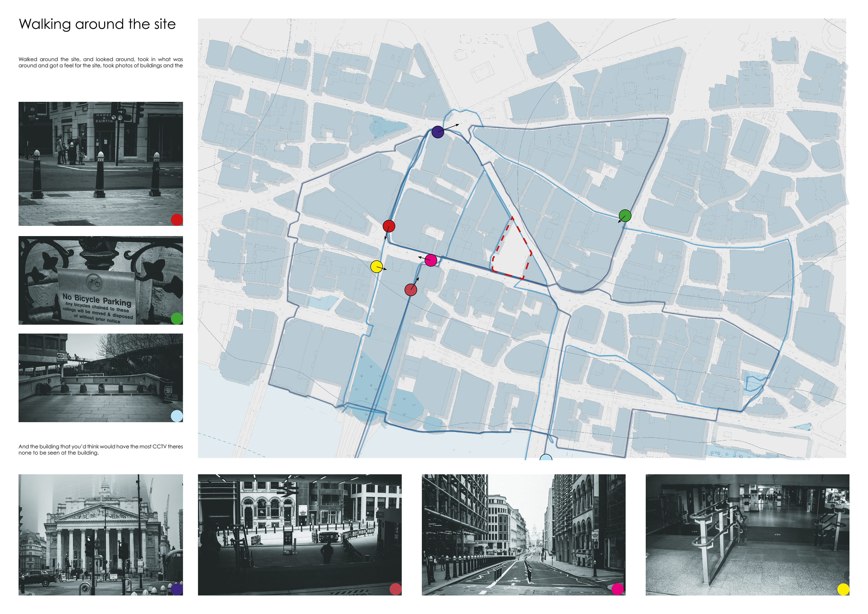Click the magenta pink map marker

431,260
